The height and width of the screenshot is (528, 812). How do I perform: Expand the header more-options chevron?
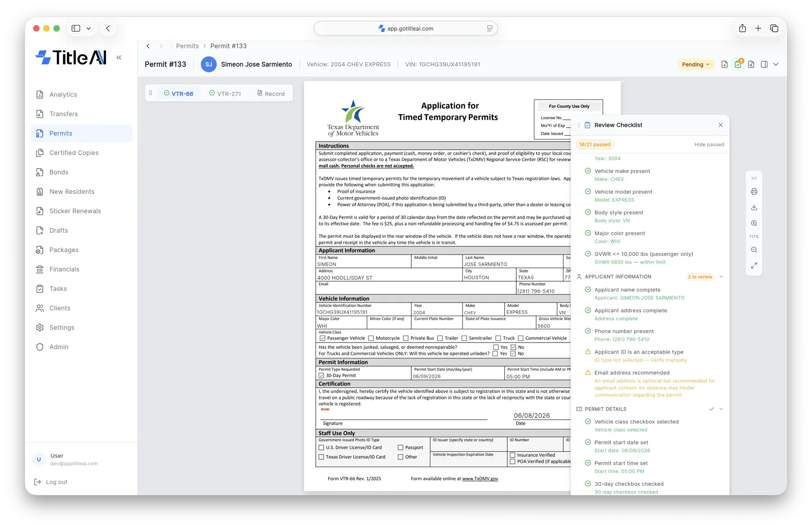(776, 64)
